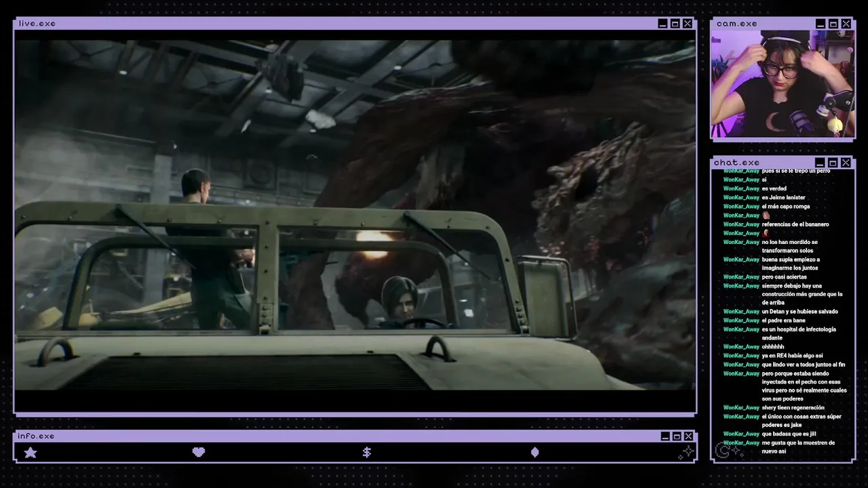
Task: Click the 'chat.exe' window title
Action: (736, 163)
